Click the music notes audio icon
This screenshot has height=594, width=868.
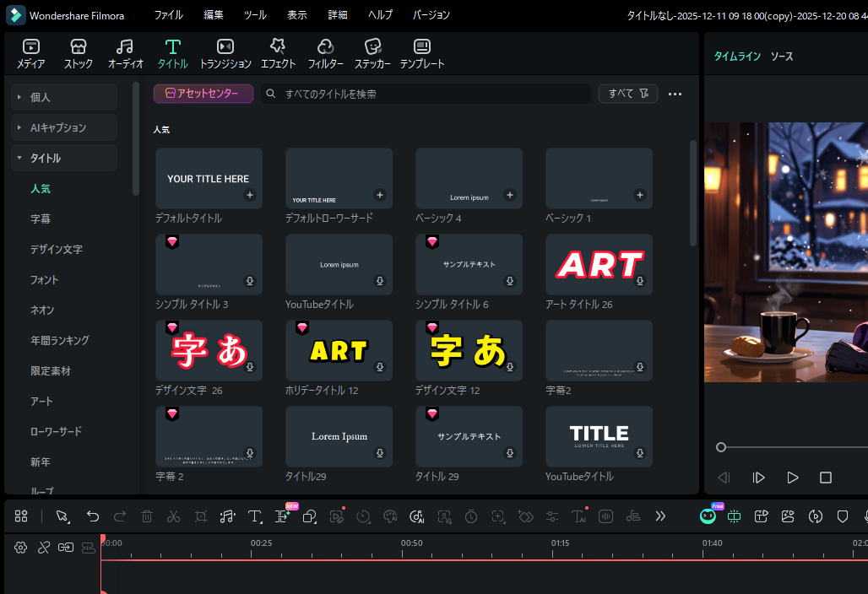(227, 516)
